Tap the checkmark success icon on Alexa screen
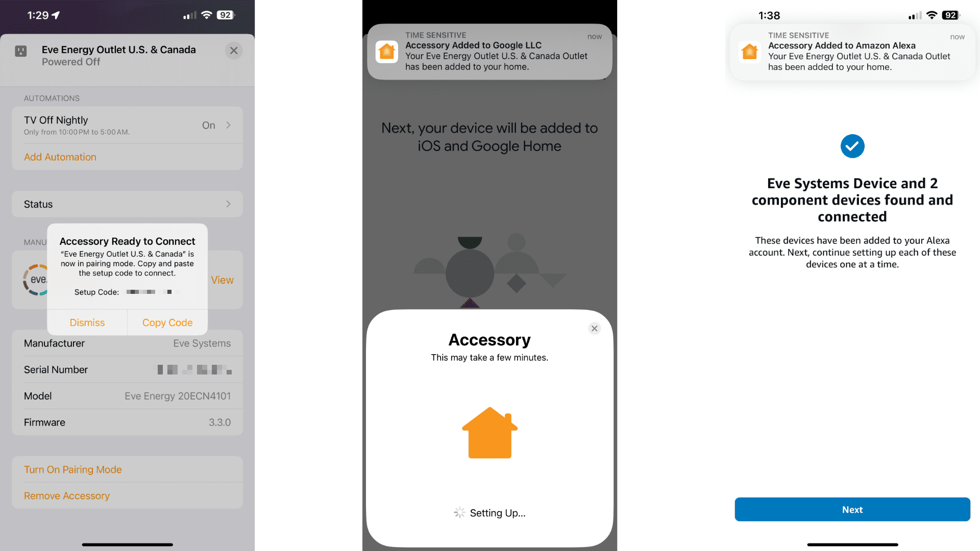980x551 pixels. (851, 146)
